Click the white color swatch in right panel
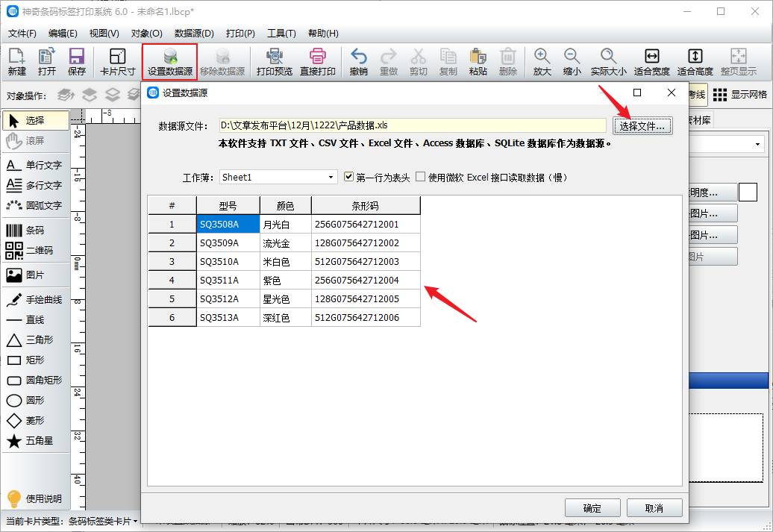Image resolution: width=773 pixels, height=532 pixels. point(748,193)
